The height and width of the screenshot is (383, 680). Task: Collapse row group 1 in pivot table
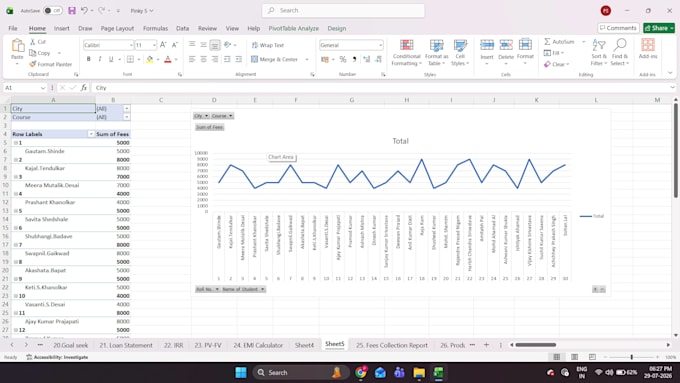pos(16,143)
